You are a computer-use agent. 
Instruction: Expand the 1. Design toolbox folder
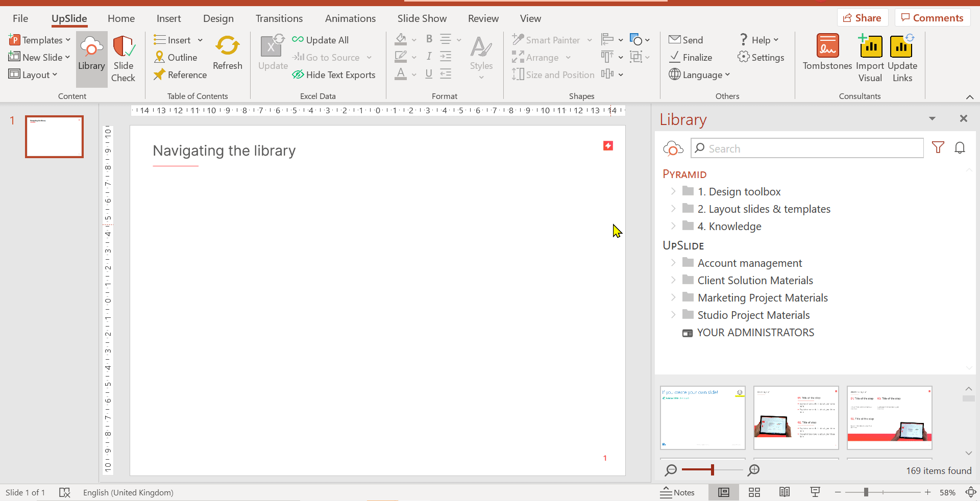[x=673, y=191]
